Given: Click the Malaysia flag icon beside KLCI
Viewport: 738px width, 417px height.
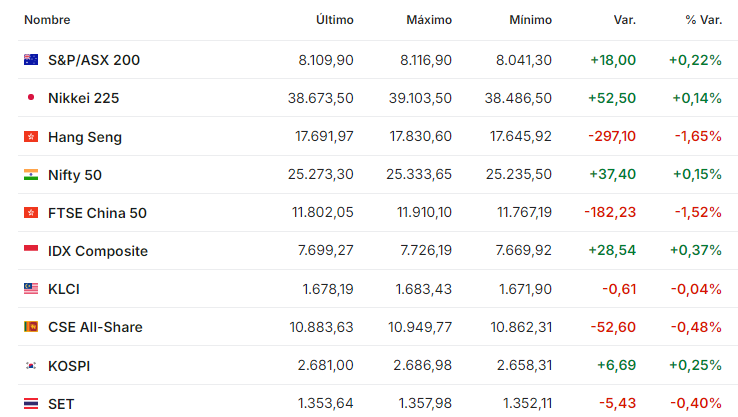Looking at the screenshot, I should (x=31, y=289).
